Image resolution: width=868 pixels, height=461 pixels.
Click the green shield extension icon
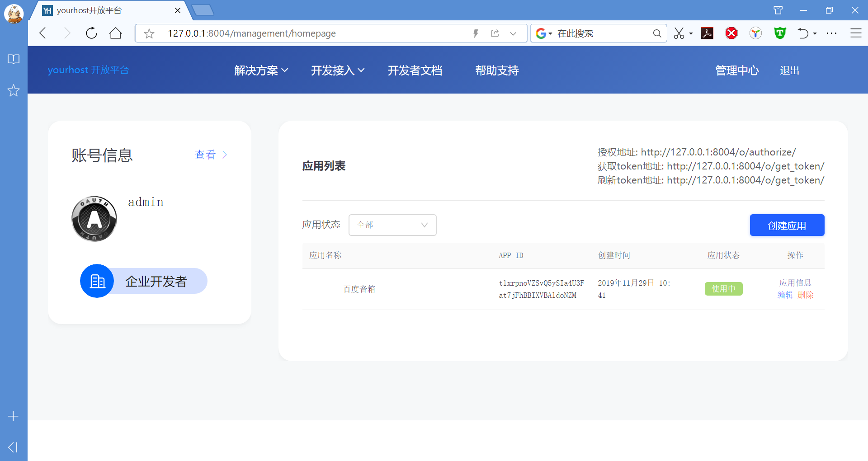pos(780,33)
